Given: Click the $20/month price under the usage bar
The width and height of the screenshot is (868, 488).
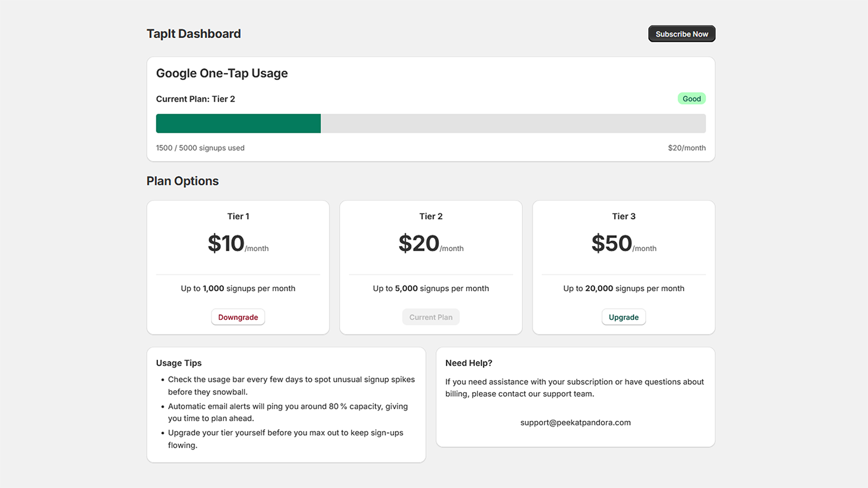Looking at the screenshot, I should point(686,147).
